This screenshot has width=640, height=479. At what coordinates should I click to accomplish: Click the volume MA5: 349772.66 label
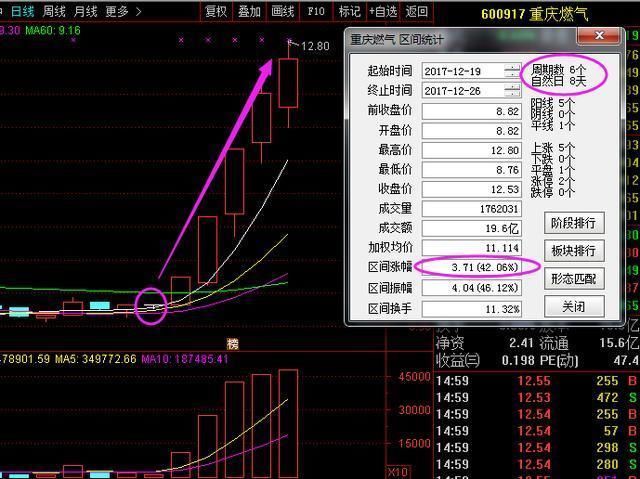click(96, 359)
